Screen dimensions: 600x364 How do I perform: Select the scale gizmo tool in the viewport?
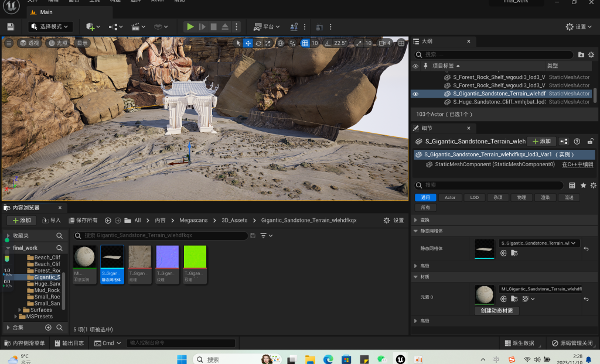[x=268, y=43]
